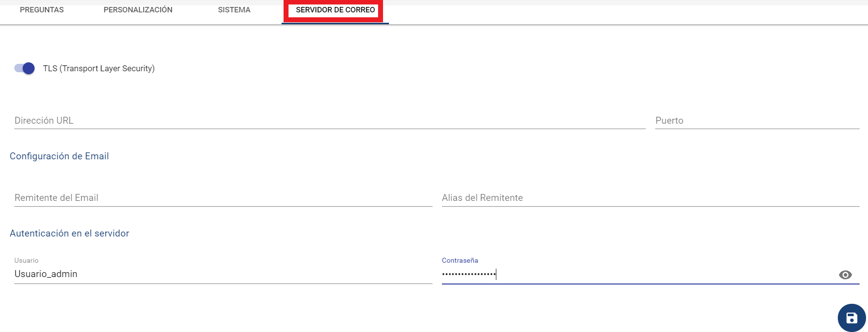Screen dimensions: 868x332
Task: Switch to the PERSONALIZACIÓN tab
Action: click(138, 10)
